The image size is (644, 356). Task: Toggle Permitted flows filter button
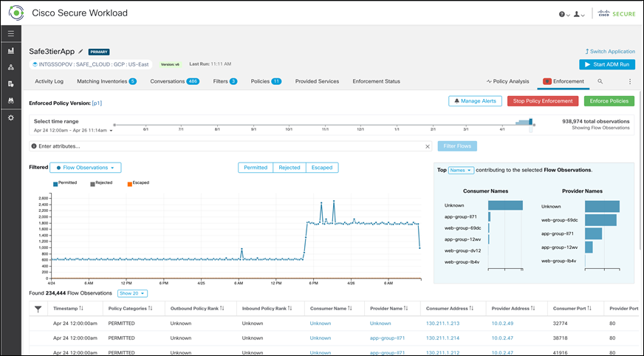[256, 168]
